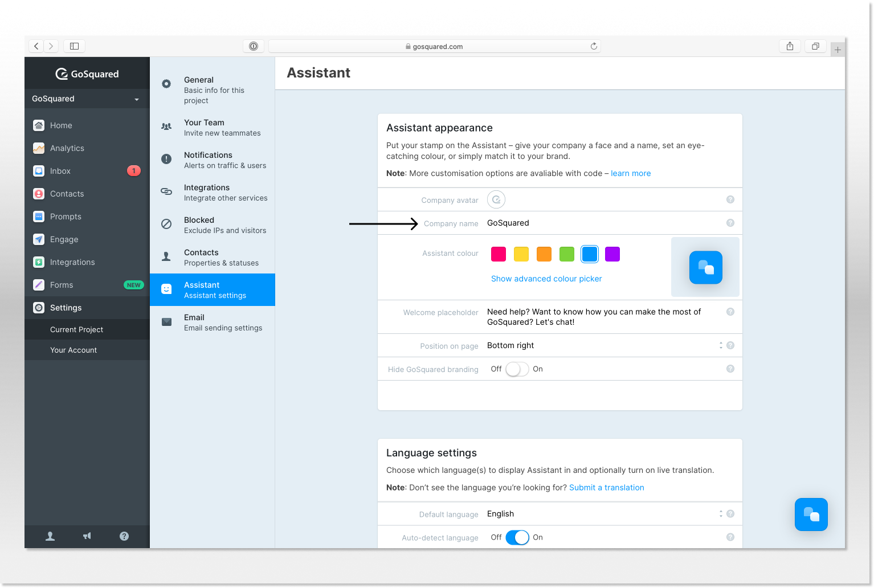The image size is (874, 588).
Task: Select the blue assistant colour
Action: [590, 254]
